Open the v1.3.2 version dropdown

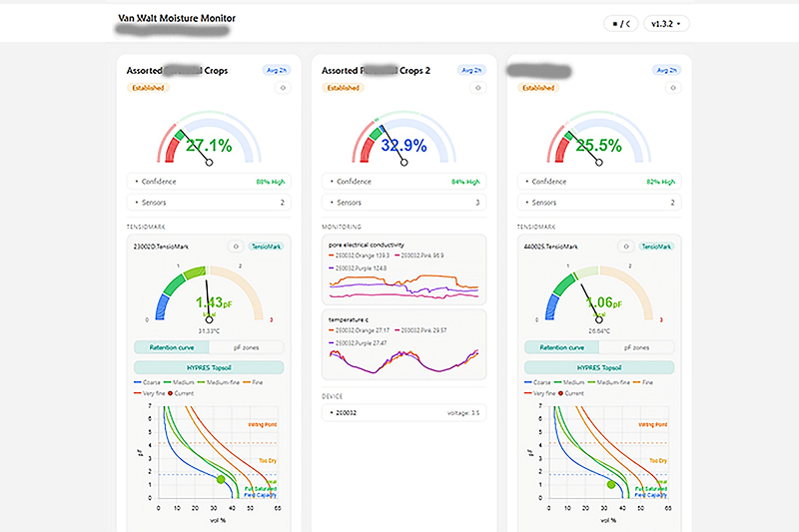666,23
